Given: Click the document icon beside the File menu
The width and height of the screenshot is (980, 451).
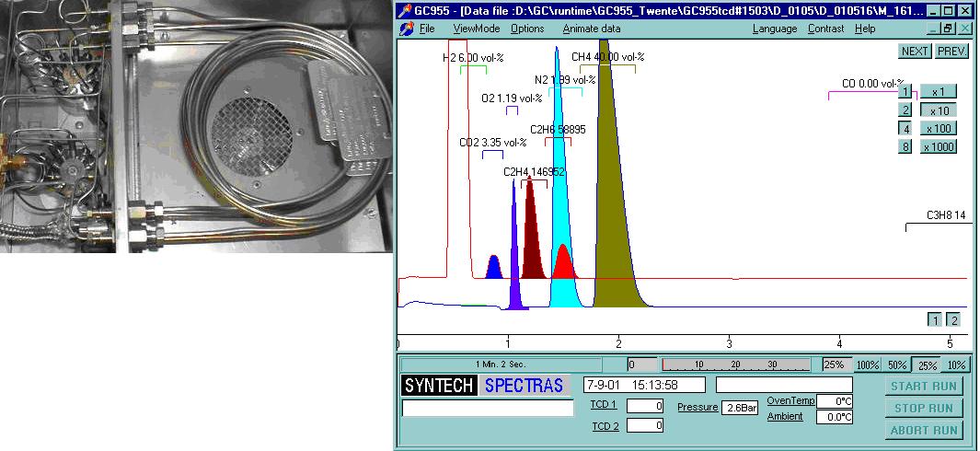Looking at the screenshot, I should tap(406, 29).
